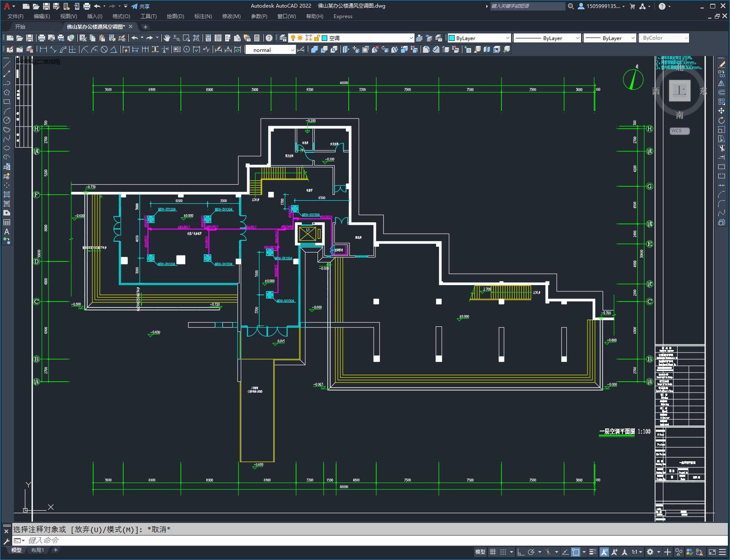Open the QuickCalc calculator icon

point(257,38)
